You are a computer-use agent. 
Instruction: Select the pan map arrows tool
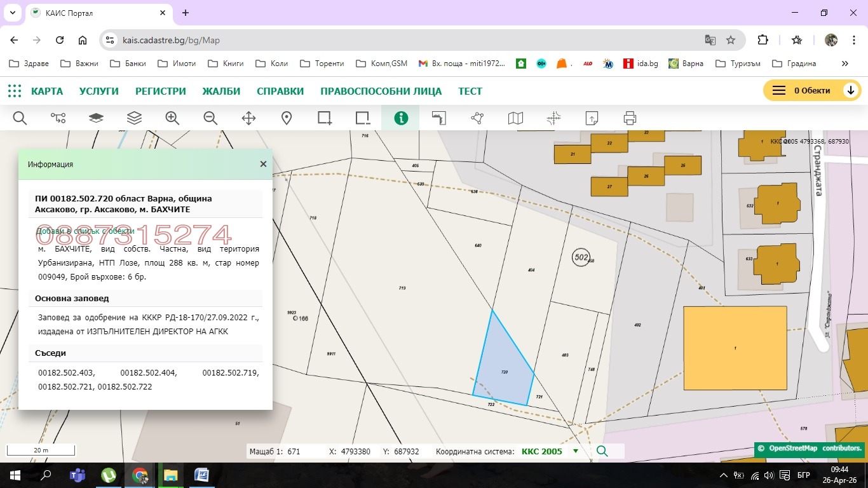click(248, 118)
